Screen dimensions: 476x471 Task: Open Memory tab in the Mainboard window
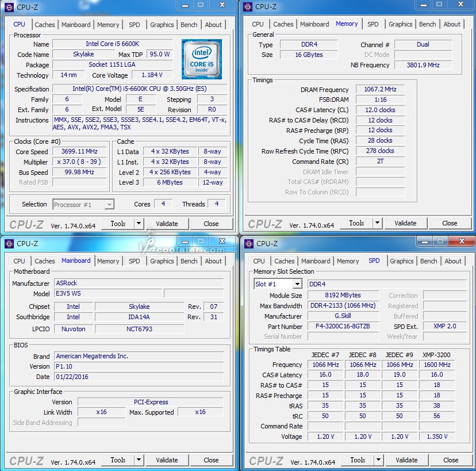click(x=108, y=261)
